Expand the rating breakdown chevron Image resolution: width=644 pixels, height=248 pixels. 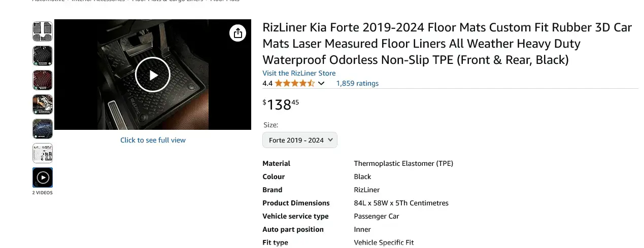click(321, 83)
